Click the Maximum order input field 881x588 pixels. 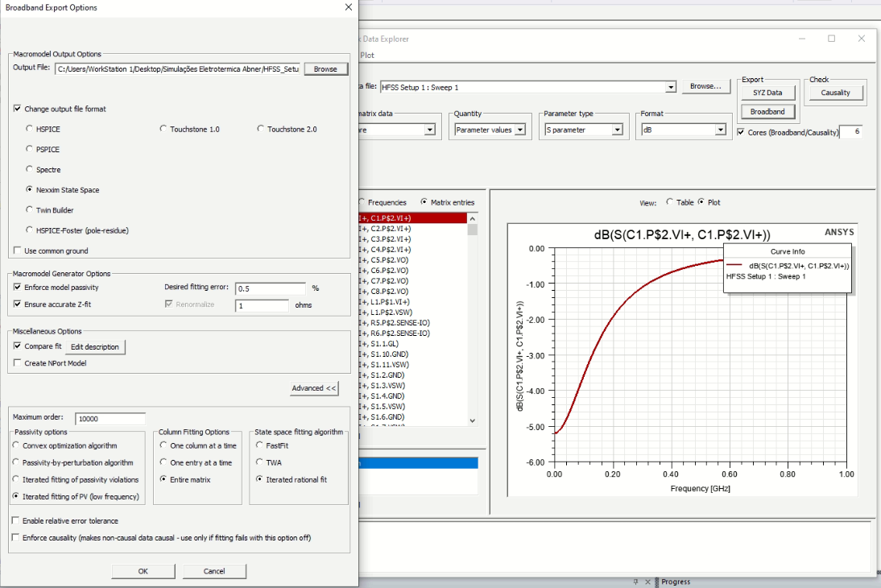click(110, 419)
